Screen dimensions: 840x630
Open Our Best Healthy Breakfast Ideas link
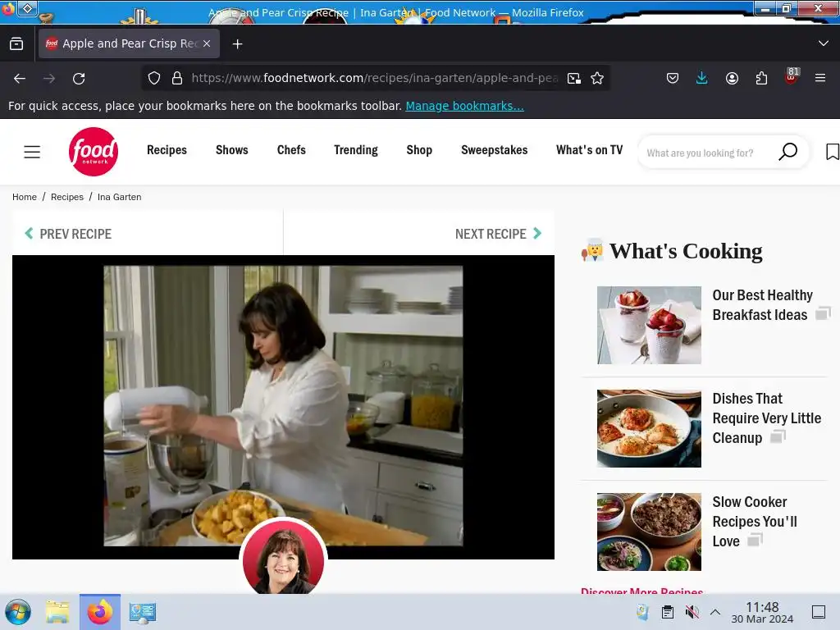point(762,305)
